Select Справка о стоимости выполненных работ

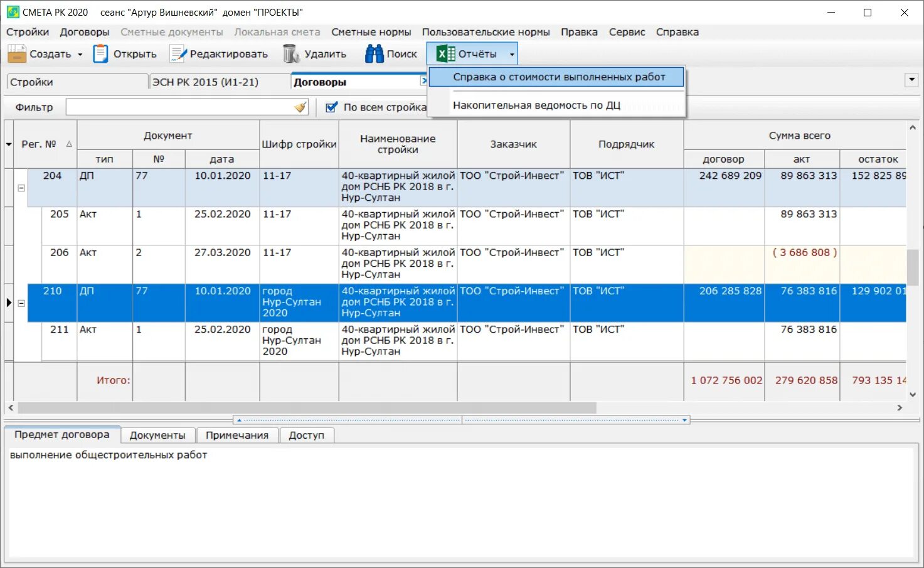[556, 77]
